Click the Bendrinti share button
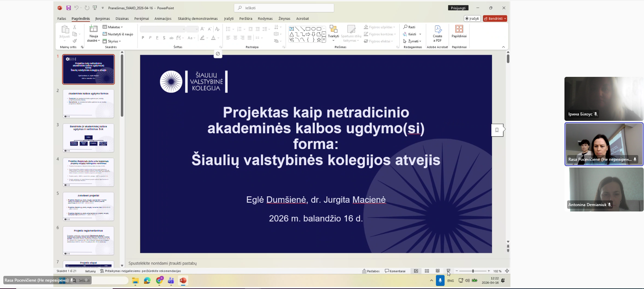 pos(495,18)
